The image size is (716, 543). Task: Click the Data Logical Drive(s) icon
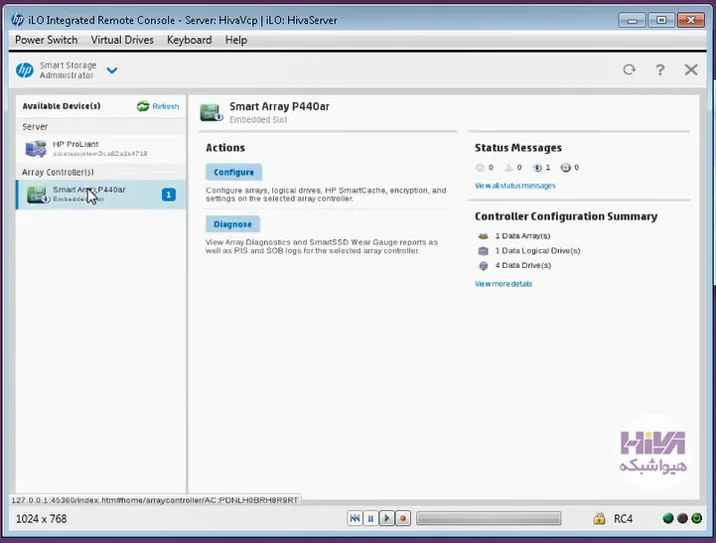click(x=483, y=251)
